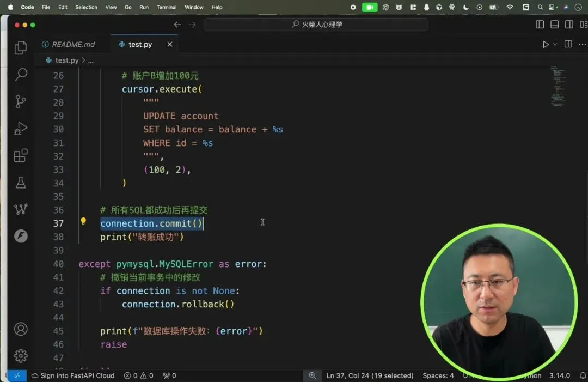Open the Window menu
The image size is (588, 382).
[x=194, y=7]
